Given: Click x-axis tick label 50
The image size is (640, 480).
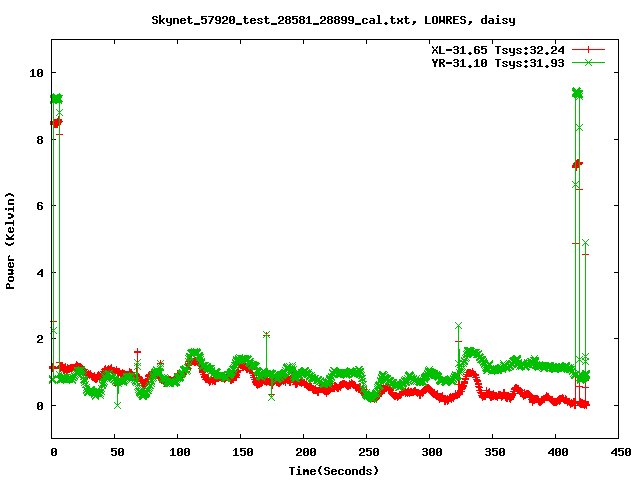Looking at the screenshot, I should [x=117, y=452].
